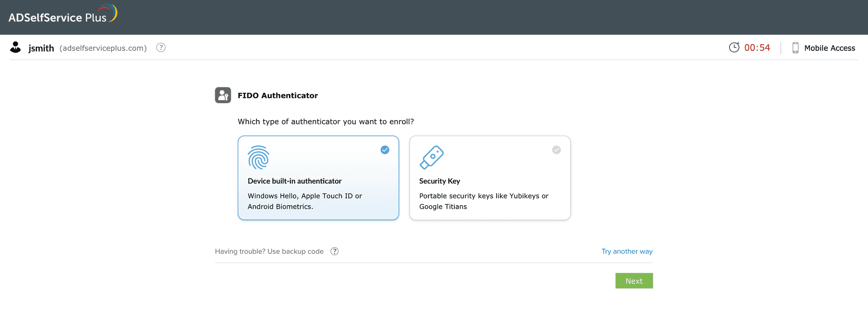868x328 pixels.
Task: Toggle checkmark on Device built-in authenticator
Action: (385, 150)
